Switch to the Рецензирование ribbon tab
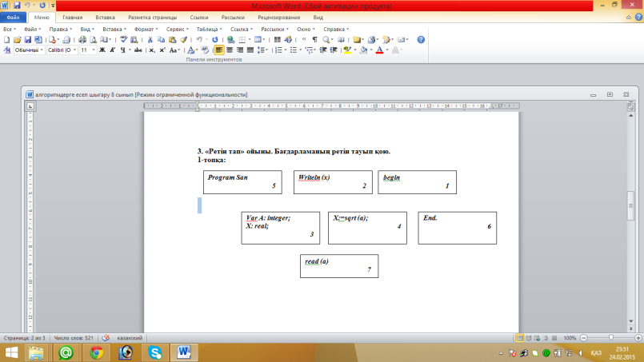The width and height of the screenshot is (644, 362). [x=279, y=18]
